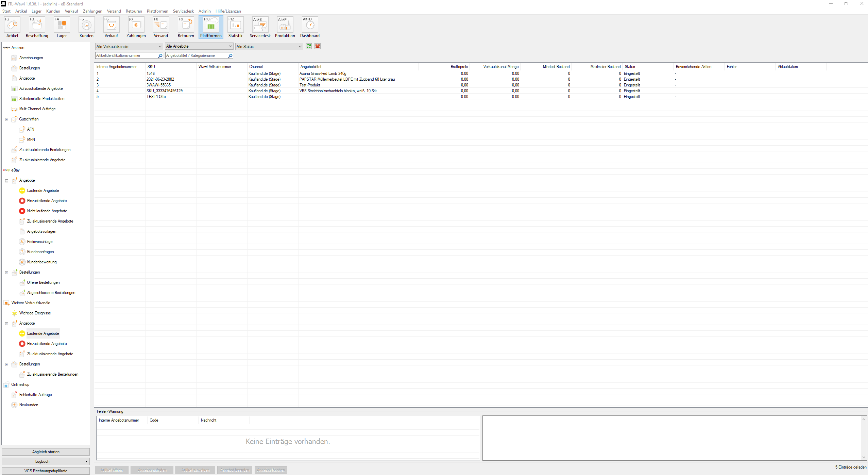Image resolution: width=868 pixels, height=475 pixels.
Task: Select Nicht laufende Angebote under eBay
Action: point(47,211)
